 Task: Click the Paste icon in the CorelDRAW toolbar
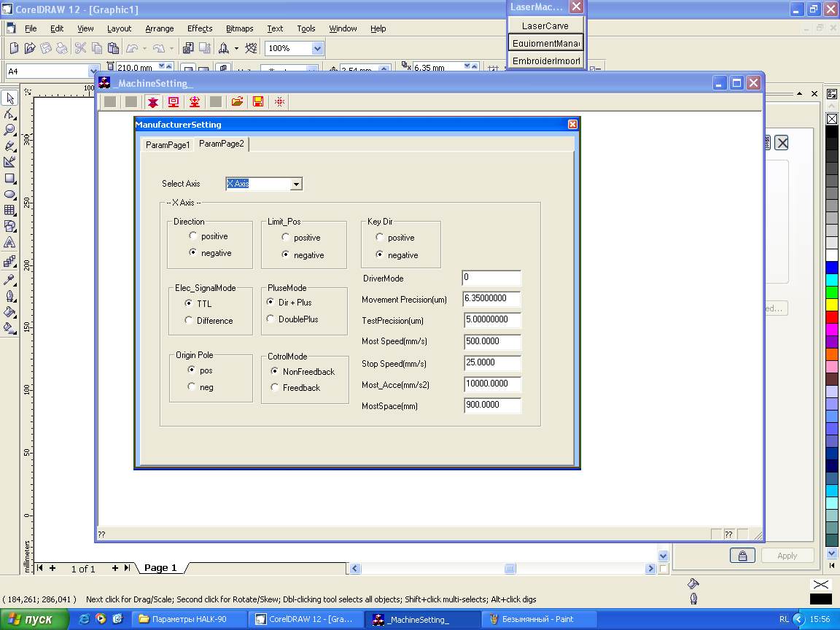113,48
